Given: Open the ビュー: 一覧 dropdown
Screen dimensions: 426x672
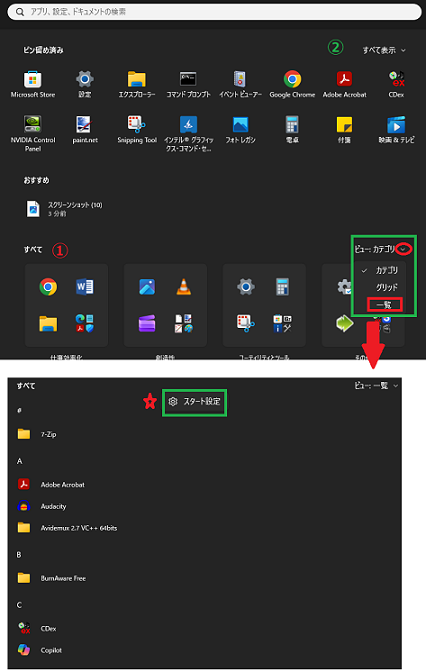Looking at the screenshot, I should pyautogui.click(x=376, y=386).
